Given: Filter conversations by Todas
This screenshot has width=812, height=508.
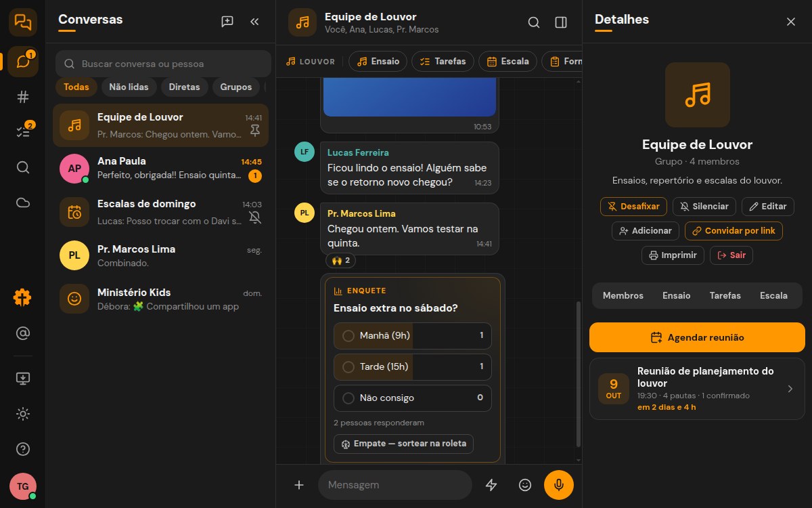Looking at the screenshot, I should click(76, 87).
